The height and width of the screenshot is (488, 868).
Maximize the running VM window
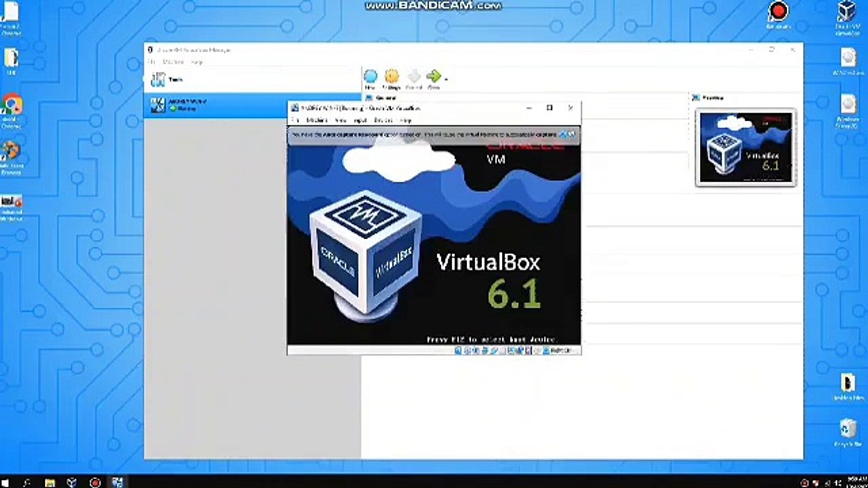click(549, 108)
